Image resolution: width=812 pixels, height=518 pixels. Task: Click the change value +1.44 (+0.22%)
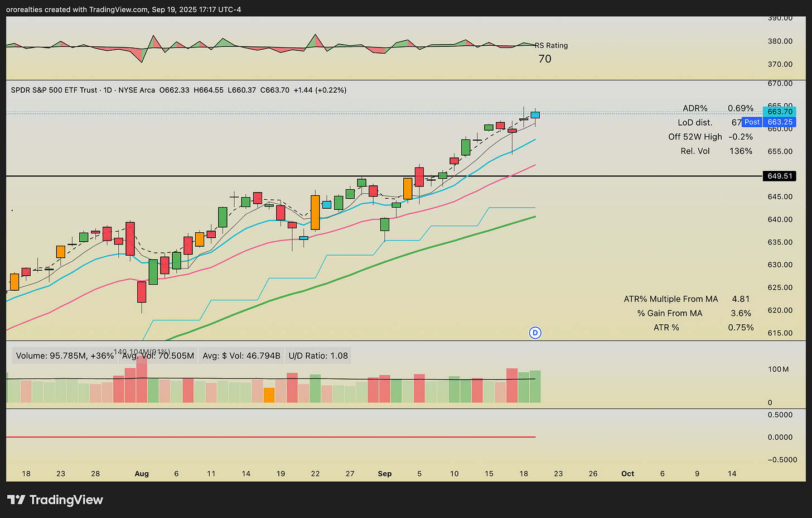click(x=320, y=90)
